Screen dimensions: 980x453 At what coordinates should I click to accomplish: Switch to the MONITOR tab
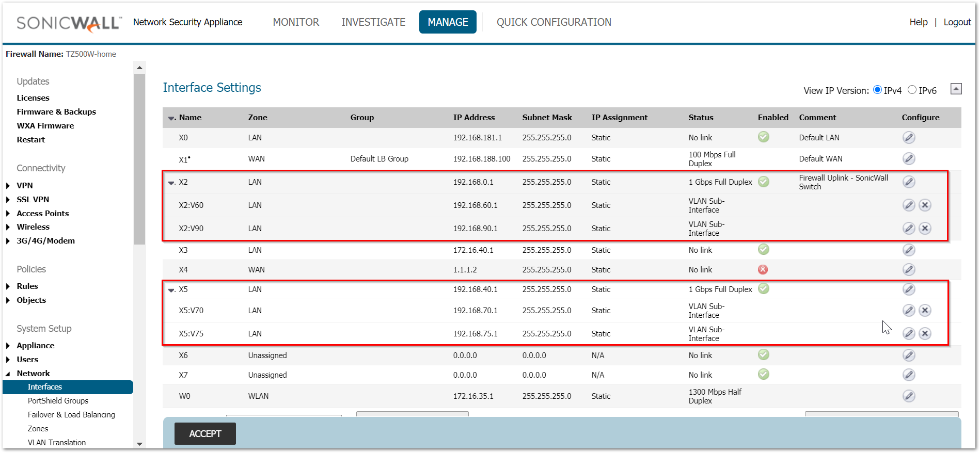click(296, 22)
